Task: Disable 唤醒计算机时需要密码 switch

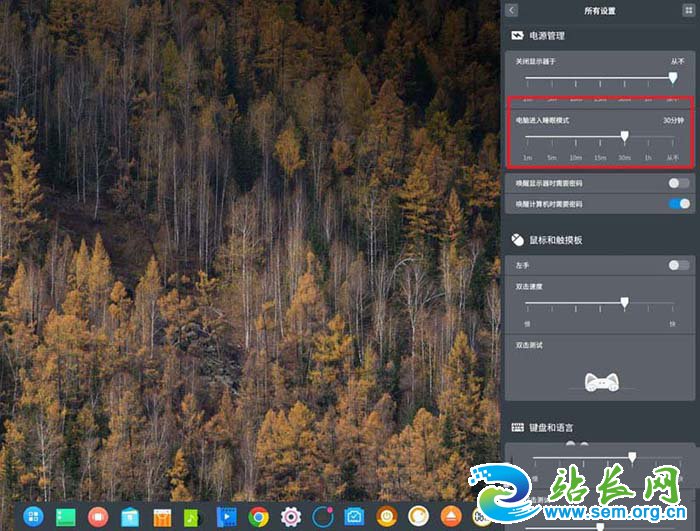Action: 679,203
